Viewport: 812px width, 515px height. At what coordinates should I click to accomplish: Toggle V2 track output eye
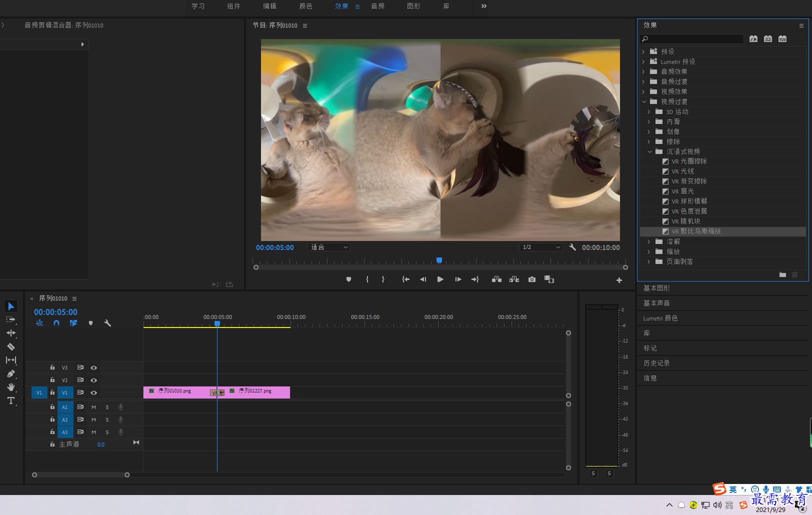click(x=93, y=380)
